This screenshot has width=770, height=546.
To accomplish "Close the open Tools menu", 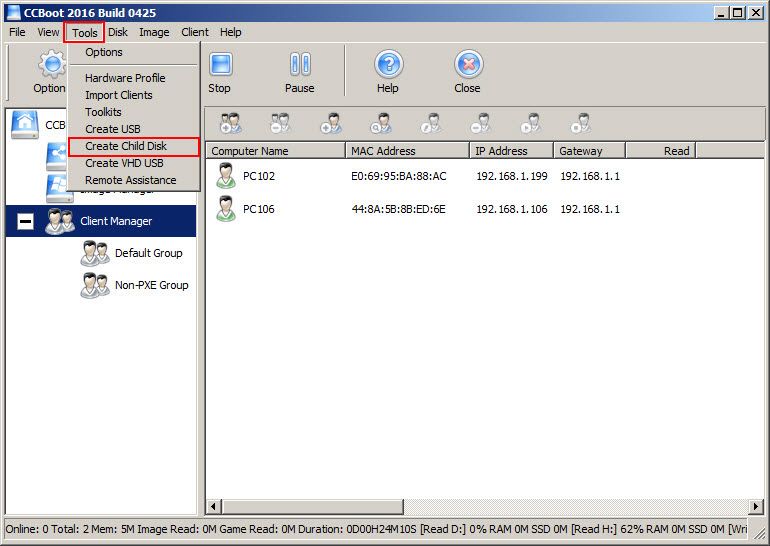I will [84, 33].
